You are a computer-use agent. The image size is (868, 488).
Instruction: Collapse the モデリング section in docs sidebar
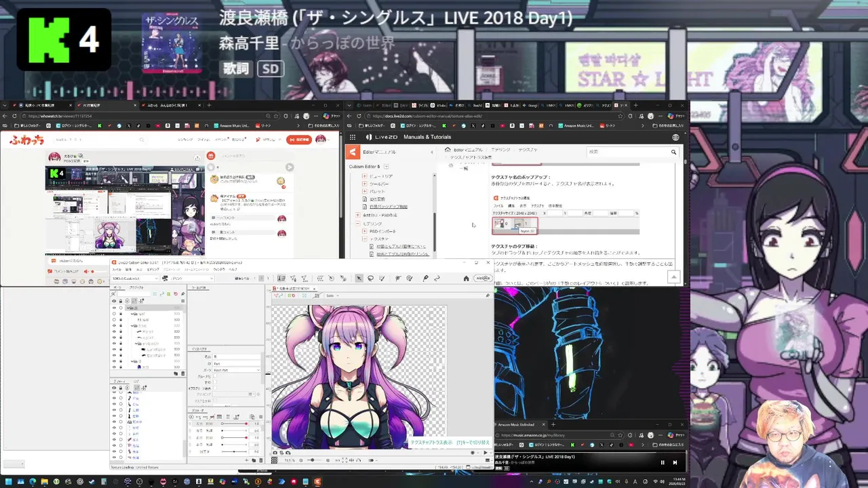click(x=357, y=223)
